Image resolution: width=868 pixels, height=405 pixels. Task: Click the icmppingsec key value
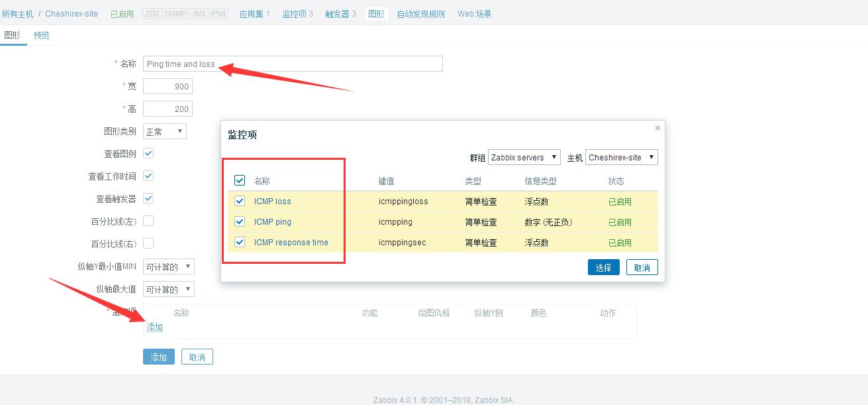point(403,242)
